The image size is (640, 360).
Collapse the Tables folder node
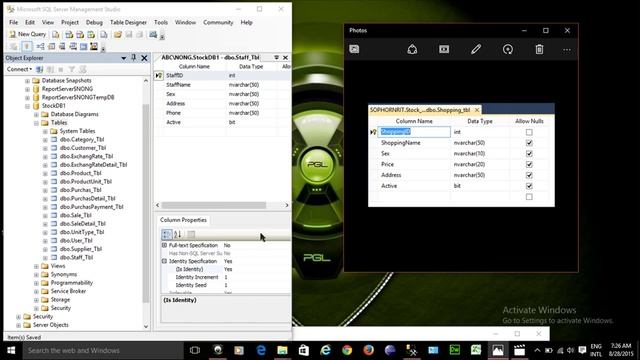tap(36, 123)
